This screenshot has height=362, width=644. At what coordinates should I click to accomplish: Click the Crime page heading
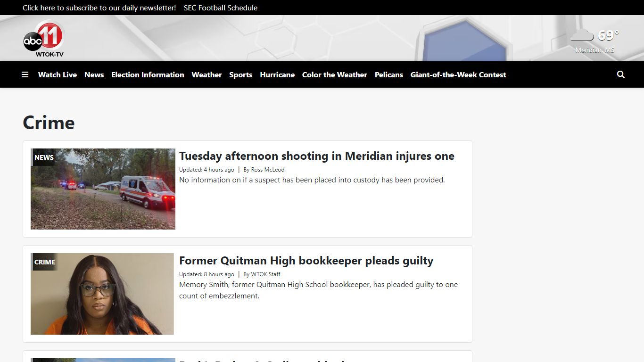[x=49, y=123]
